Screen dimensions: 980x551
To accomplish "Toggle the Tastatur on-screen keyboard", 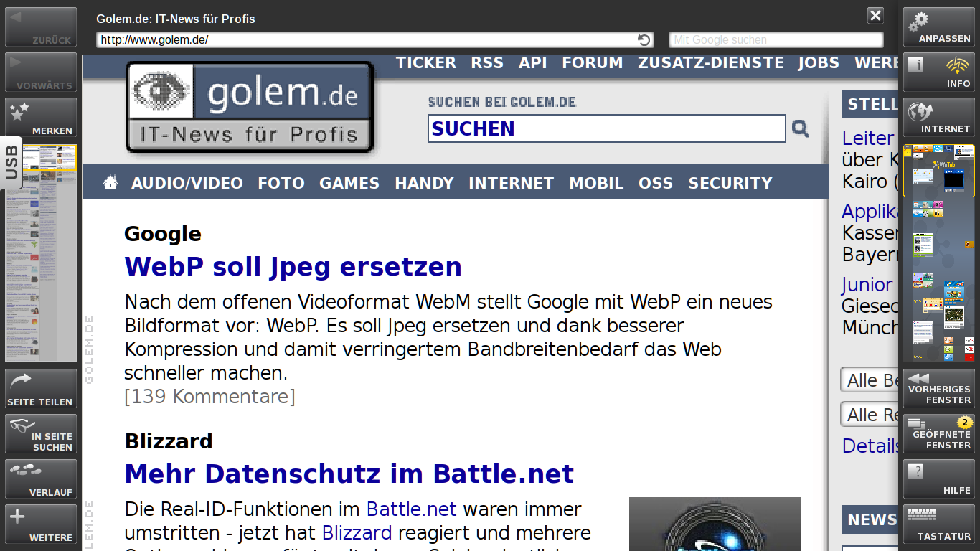I will [938, 524].
